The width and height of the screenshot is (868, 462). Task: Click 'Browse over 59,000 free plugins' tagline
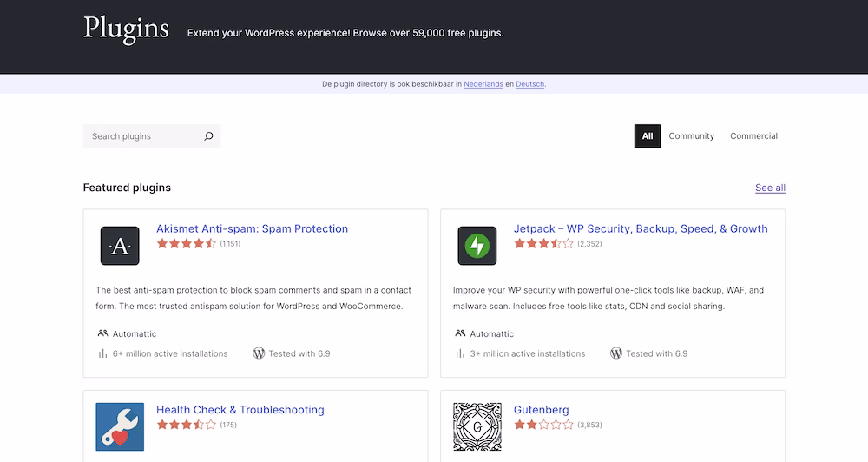coord(428,33)
